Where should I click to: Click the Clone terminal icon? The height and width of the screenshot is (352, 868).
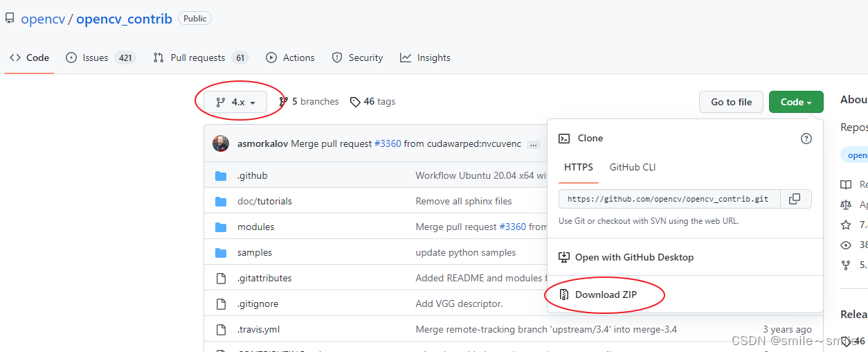[564, 139]
